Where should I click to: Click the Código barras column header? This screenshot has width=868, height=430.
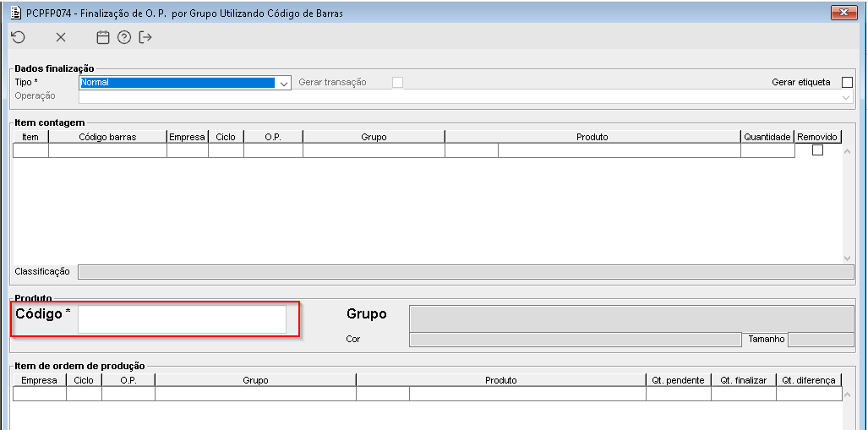click(108, 137)
